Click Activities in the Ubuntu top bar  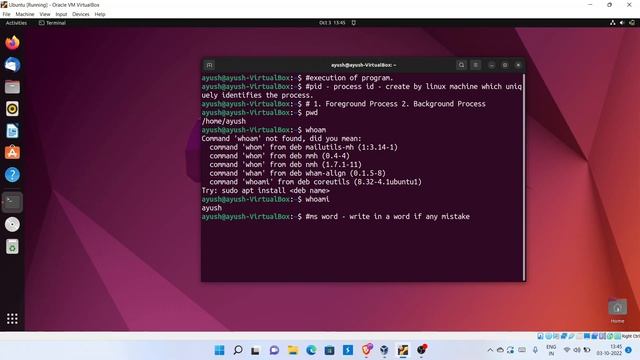tap(16, 23)
